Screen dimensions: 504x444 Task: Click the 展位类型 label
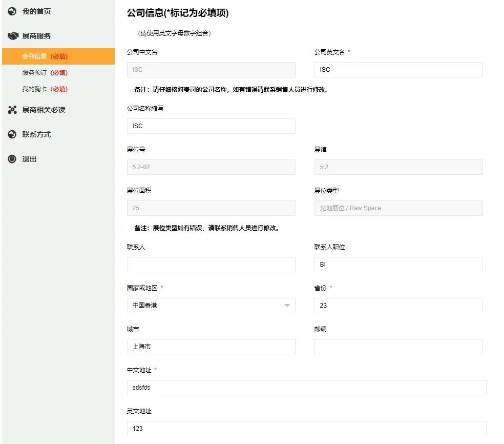[x=326, y=191]
